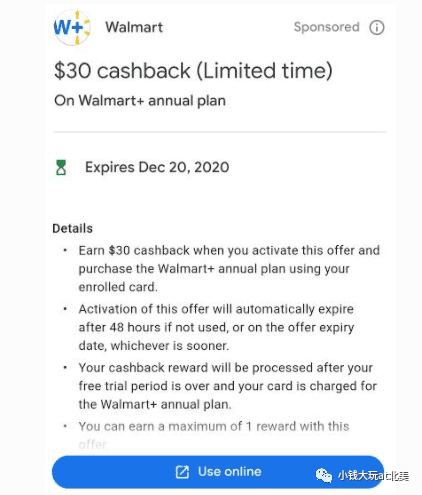Image resolution: width=422 pixels, height=495 pixels.
Task: Click the watermark text beside WeChat icon
Action: tap(373, 476)
